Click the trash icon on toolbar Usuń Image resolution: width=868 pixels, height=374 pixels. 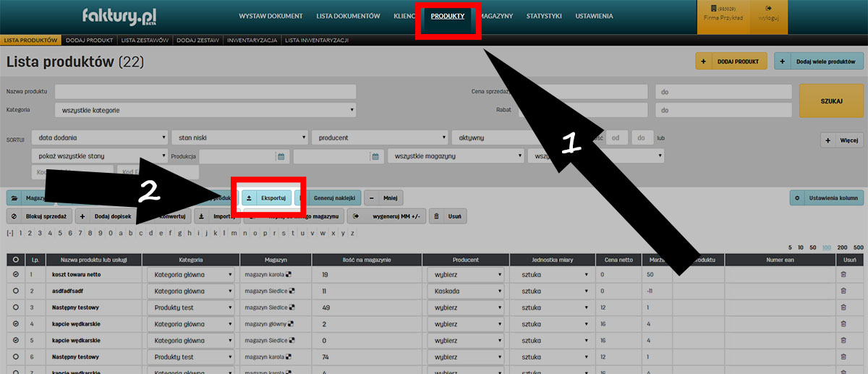pyautogui.click(x=435, y=216)
